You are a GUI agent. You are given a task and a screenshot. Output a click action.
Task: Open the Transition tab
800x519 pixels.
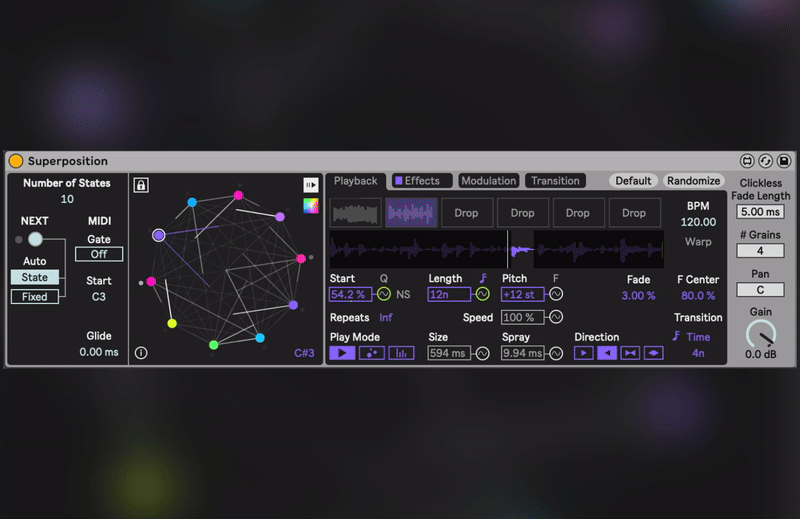(x=555, y=181)
